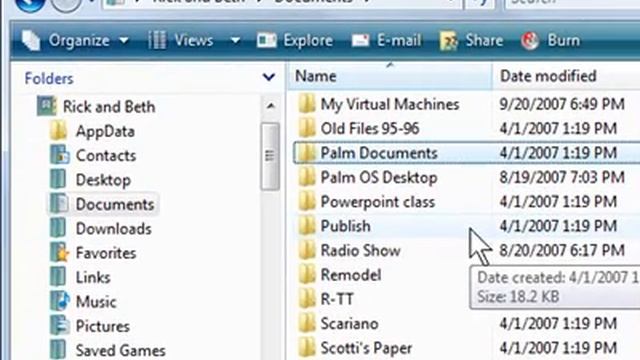Click the folder tree scrollbar thumb

pyautogui.click(x=270, y=156)
